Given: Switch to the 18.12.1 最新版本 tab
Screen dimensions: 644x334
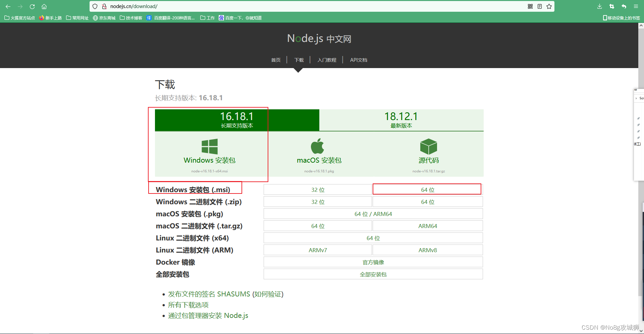Looking at the screenshot, I should pos(401,120).
